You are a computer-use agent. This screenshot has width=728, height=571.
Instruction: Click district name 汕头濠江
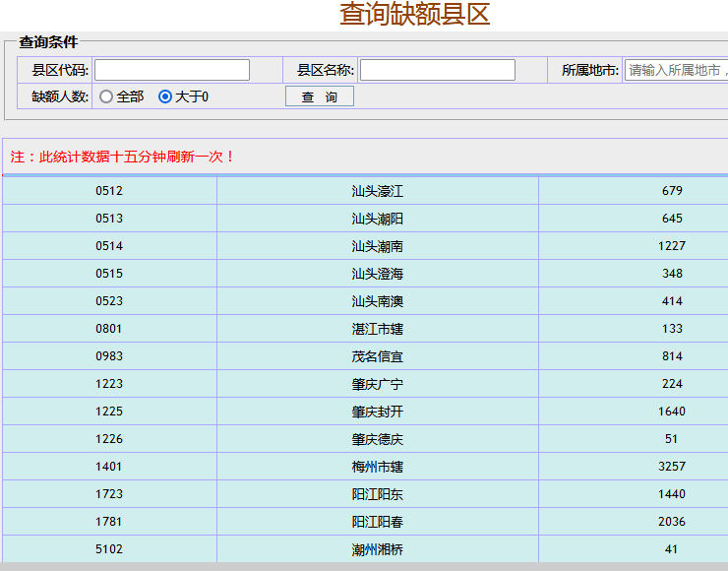(378, 191)
